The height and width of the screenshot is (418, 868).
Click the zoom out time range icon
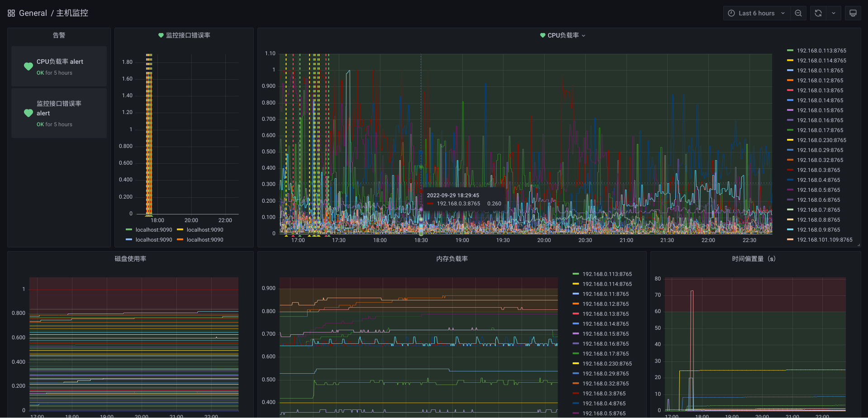798,13
